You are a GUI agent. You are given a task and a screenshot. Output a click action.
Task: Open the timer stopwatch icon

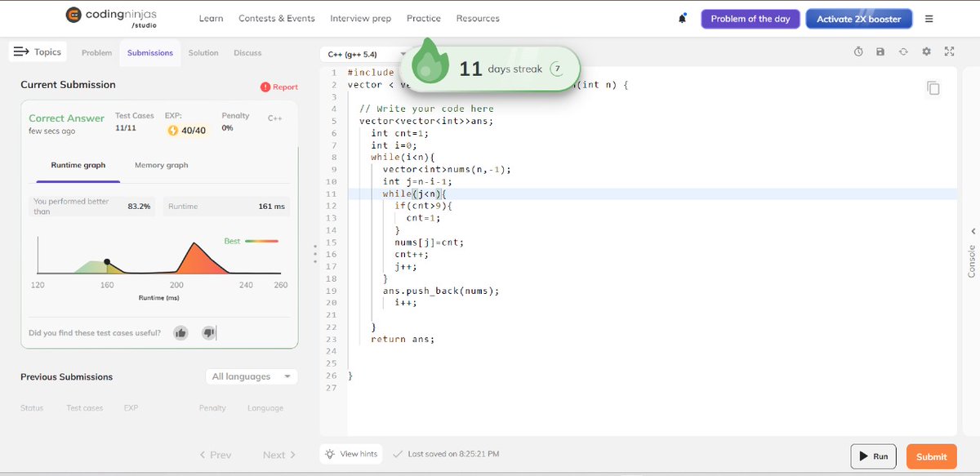pos(857,51)
